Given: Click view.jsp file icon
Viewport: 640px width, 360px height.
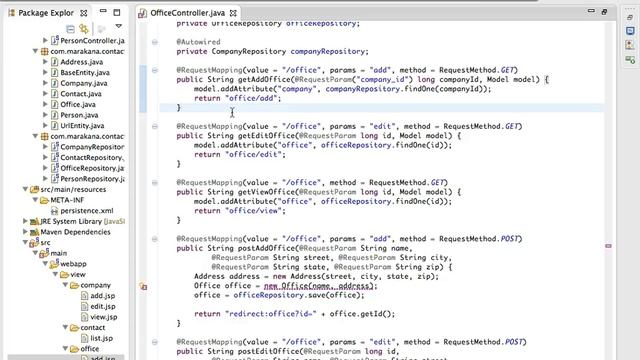Looking at the screenshot, I should pyautogui.click(x=84, y=317).
